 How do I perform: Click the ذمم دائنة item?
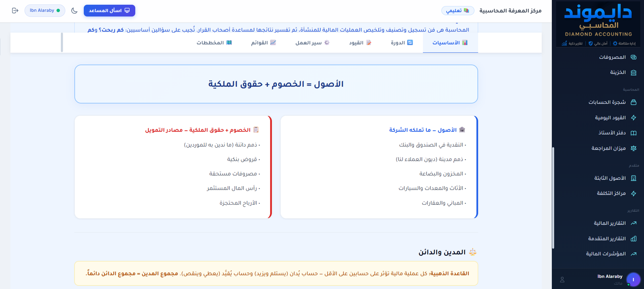click(x=222, y=145)
